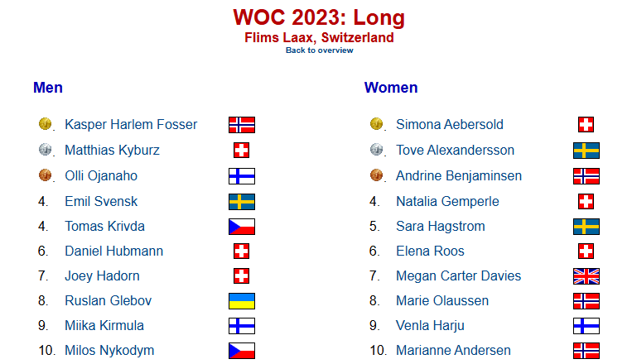
Task: Click the gold medal icon for Simona Aebersold
Action: [376, 123]
